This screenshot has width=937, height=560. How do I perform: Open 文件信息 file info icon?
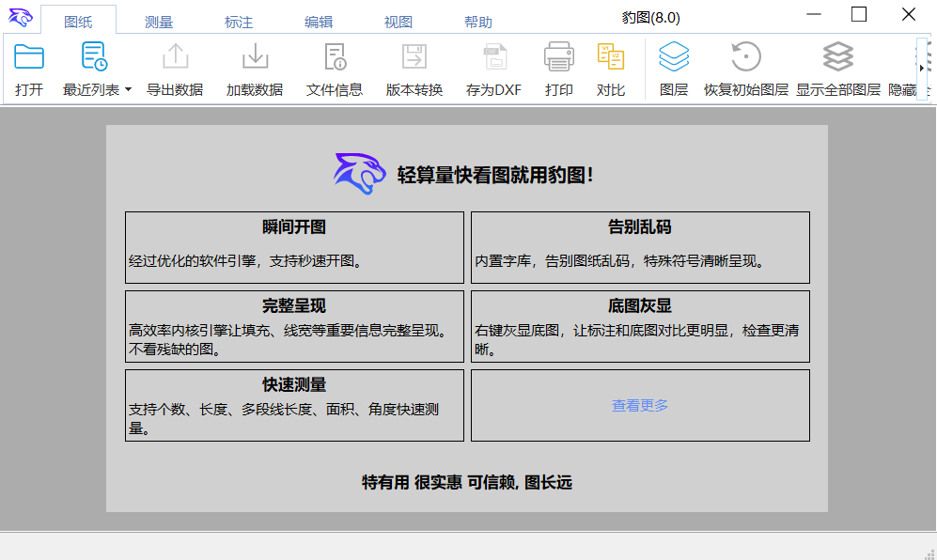(335, 56)
